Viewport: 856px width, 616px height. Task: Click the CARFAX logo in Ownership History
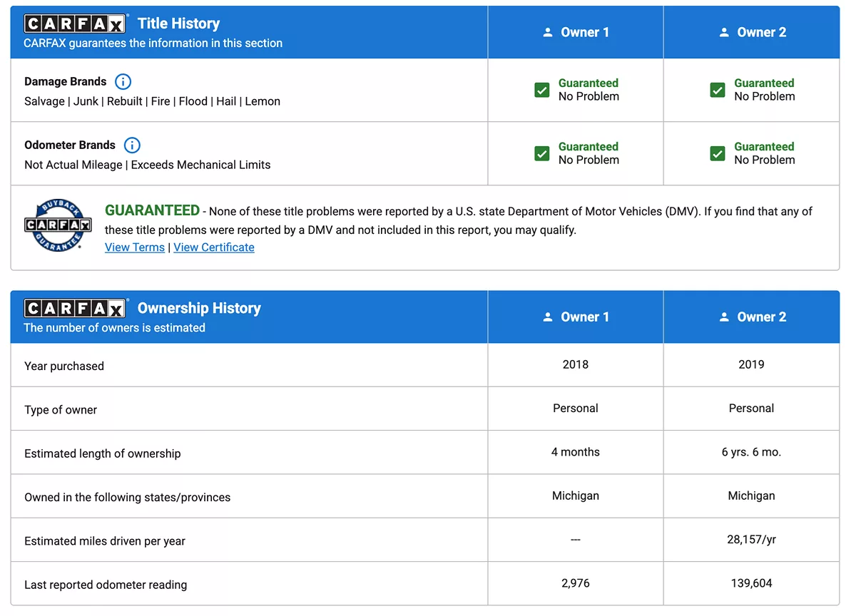point(75,309)
